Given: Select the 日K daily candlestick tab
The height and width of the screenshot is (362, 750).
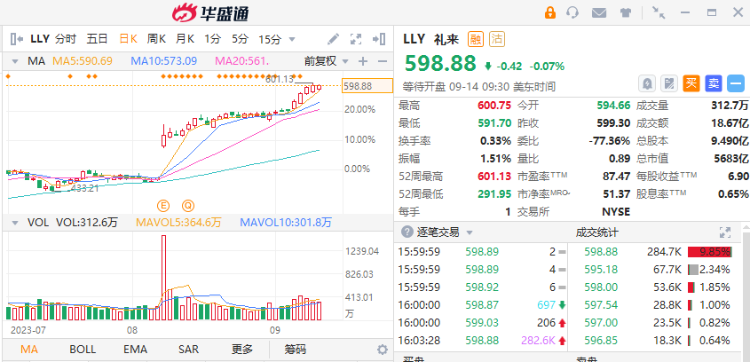Looking at the screenshot, I should (x=128, y=39).
